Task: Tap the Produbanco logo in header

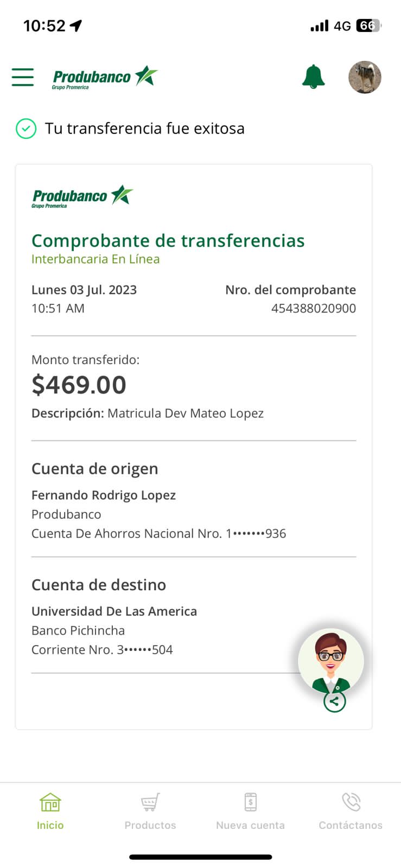Action: pyautogui.click(x=105, y=78)
